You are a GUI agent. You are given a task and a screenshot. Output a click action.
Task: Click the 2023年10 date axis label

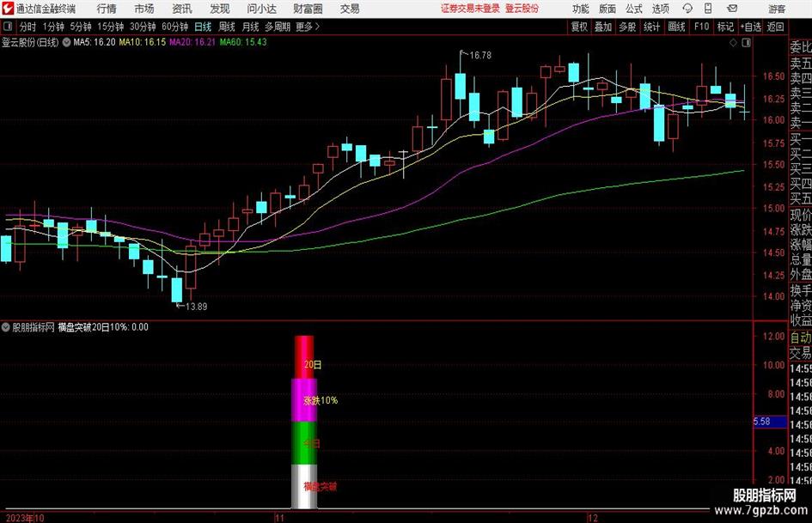click(x=24, y=518)
